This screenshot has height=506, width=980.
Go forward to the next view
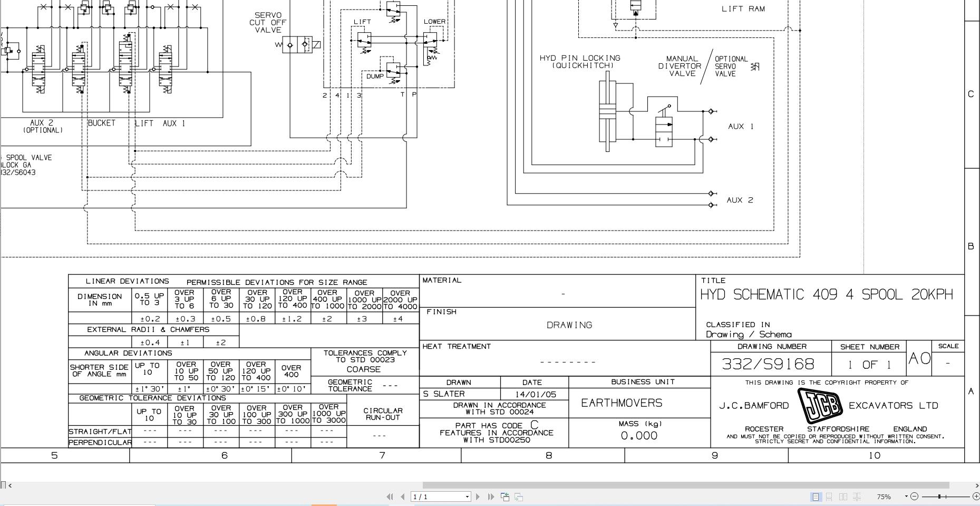tap(519, 497)
